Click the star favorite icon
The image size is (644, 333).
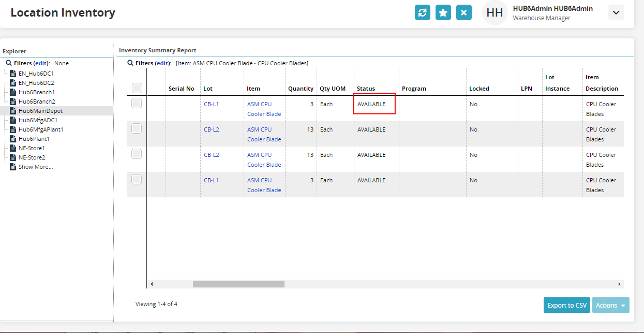point(443,12)
